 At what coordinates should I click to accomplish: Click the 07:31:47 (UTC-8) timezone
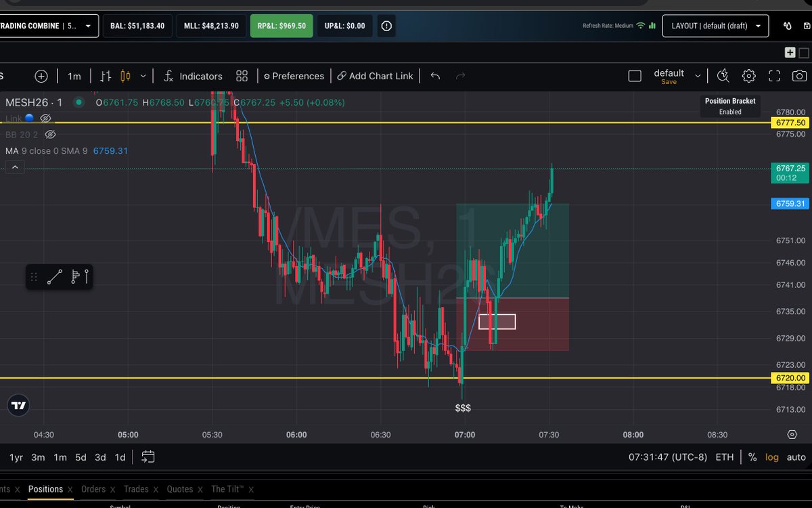667,457
